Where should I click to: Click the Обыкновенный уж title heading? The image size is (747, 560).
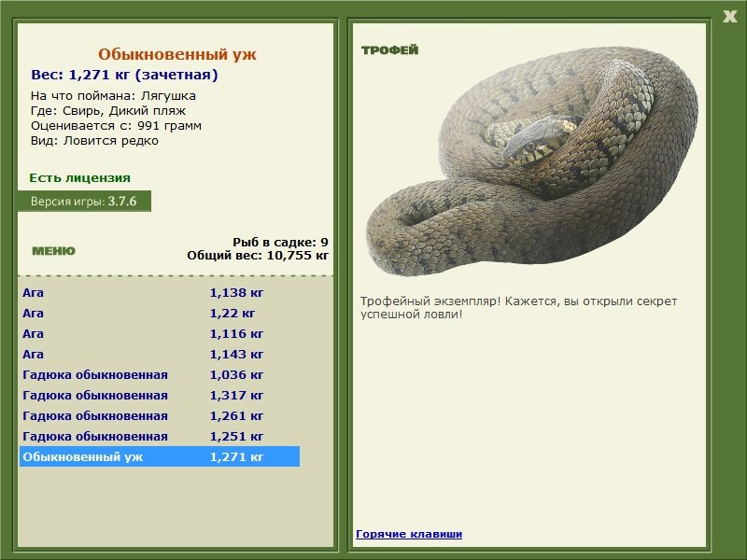point(177,54)
